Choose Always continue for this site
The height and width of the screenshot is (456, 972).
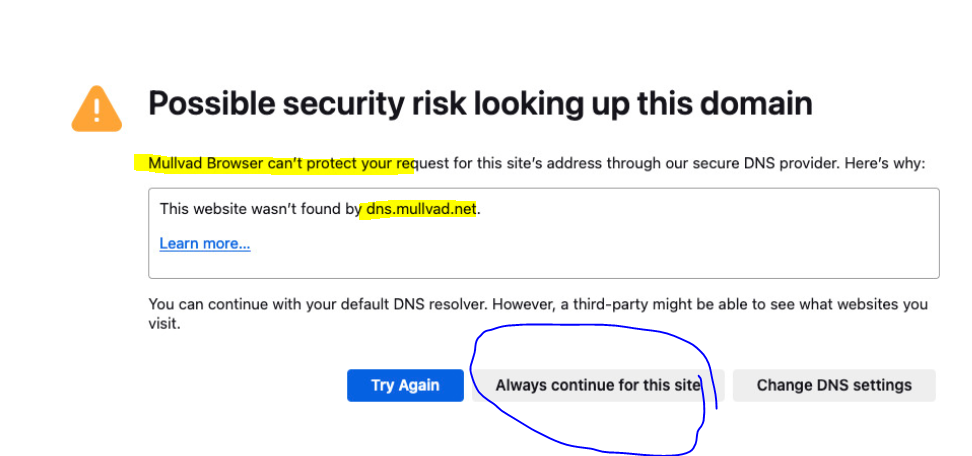click(598, 385)
